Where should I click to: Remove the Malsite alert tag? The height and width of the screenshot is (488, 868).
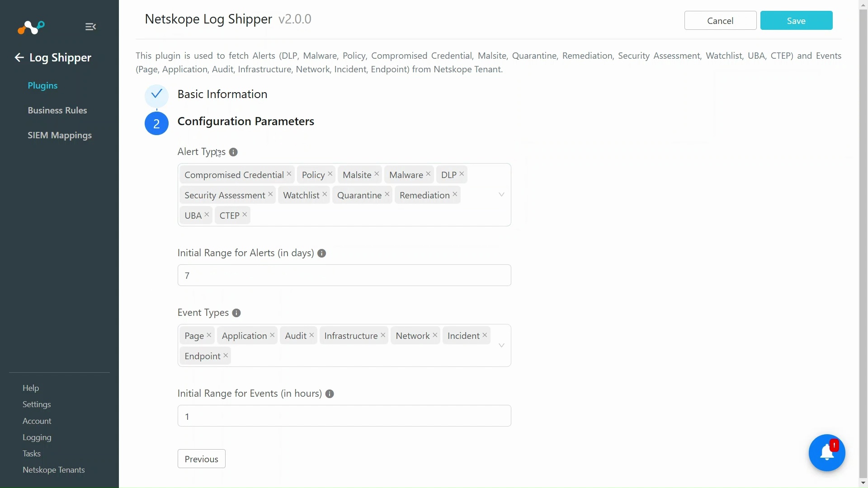point(377,174)
